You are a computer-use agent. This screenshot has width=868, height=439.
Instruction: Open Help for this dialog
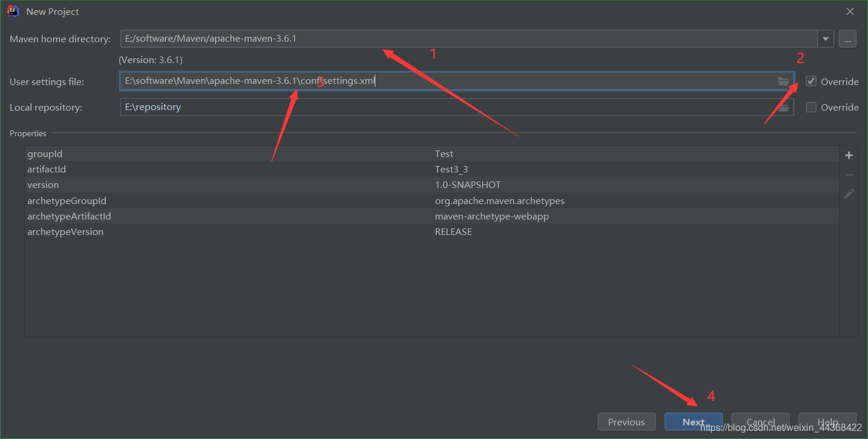pos(828,422)
